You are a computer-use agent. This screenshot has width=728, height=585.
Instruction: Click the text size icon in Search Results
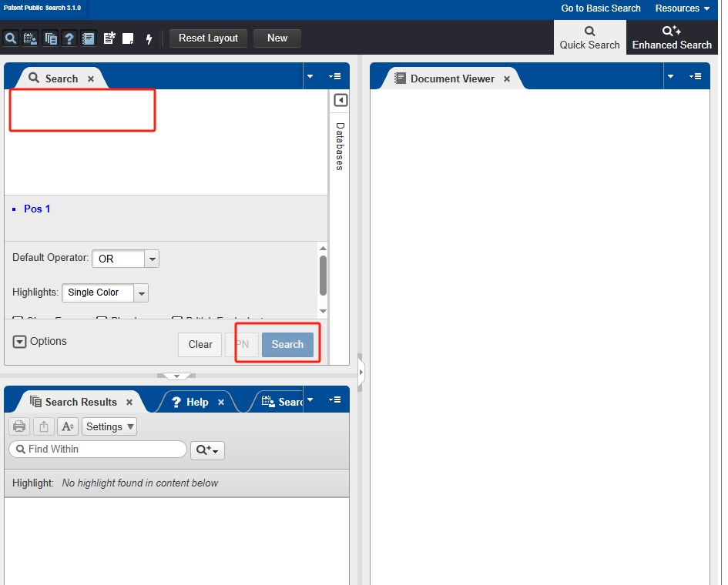68,426
